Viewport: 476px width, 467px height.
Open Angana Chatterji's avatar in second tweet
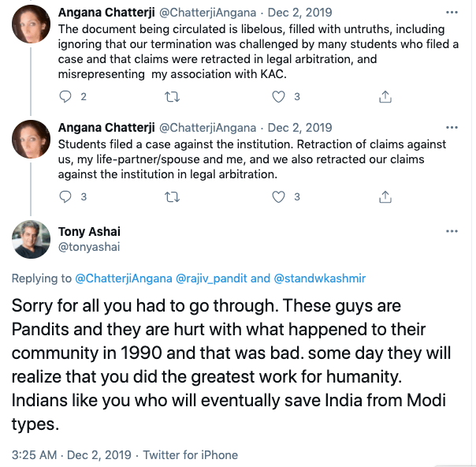(32, 141)
